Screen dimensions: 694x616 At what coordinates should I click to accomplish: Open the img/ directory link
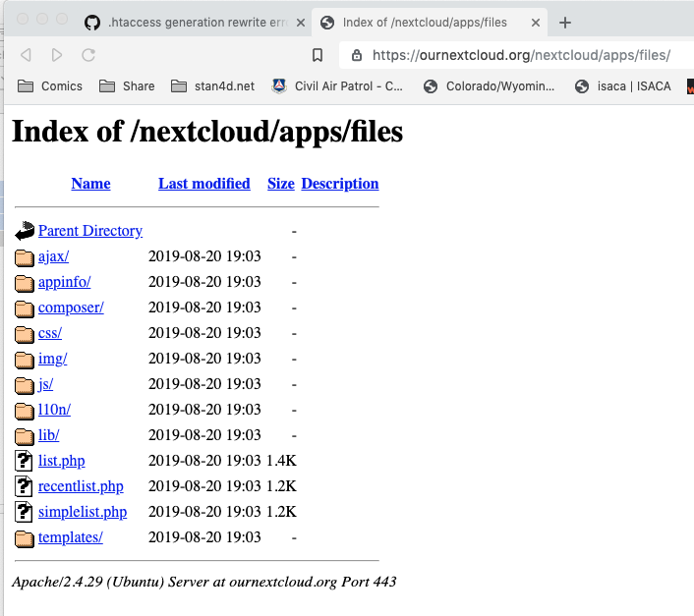click(x=53, y=359)
